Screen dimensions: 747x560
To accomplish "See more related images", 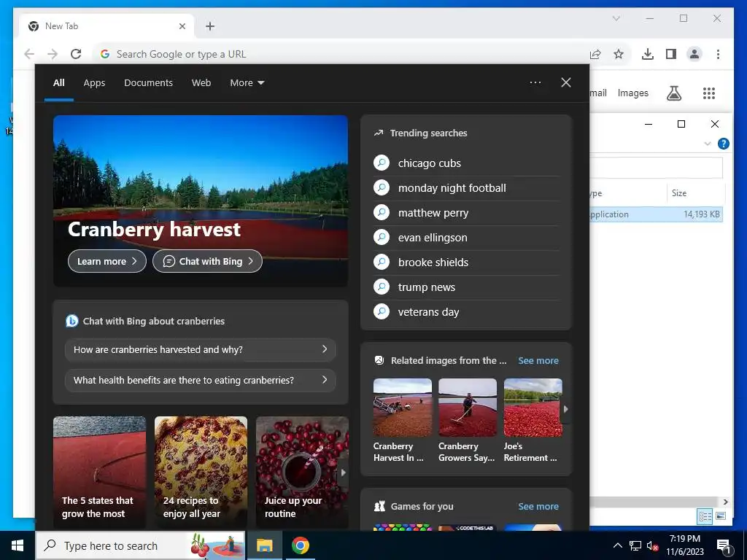I will coord(538,360).
